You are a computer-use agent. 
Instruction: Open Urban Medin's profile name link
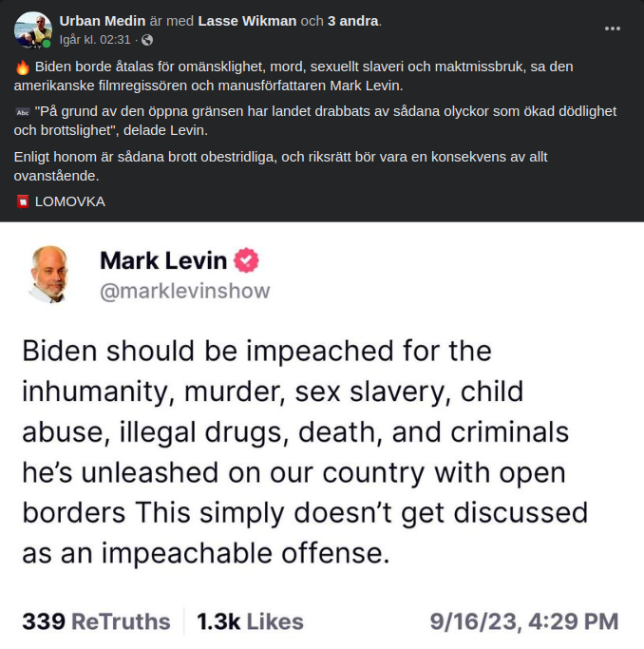[103, 21]
